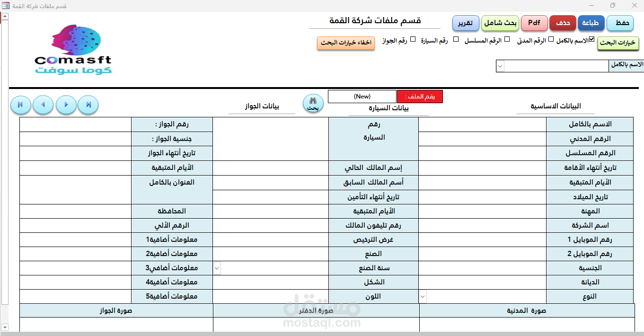Viewport: 644px width, 336px height.
Task: Click the بيانات السيارة section heading
Action: (388, 108)
